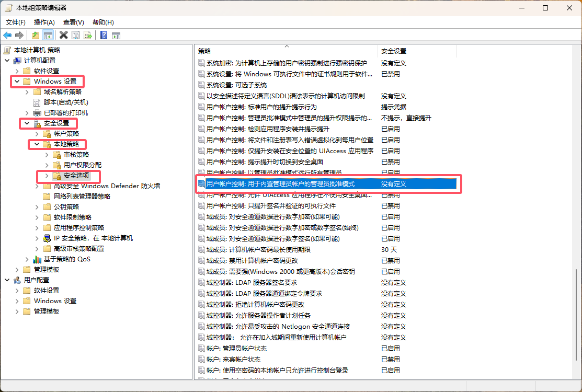
Task: Open the 文件(F) menu
Action: (x=16, y=22)
